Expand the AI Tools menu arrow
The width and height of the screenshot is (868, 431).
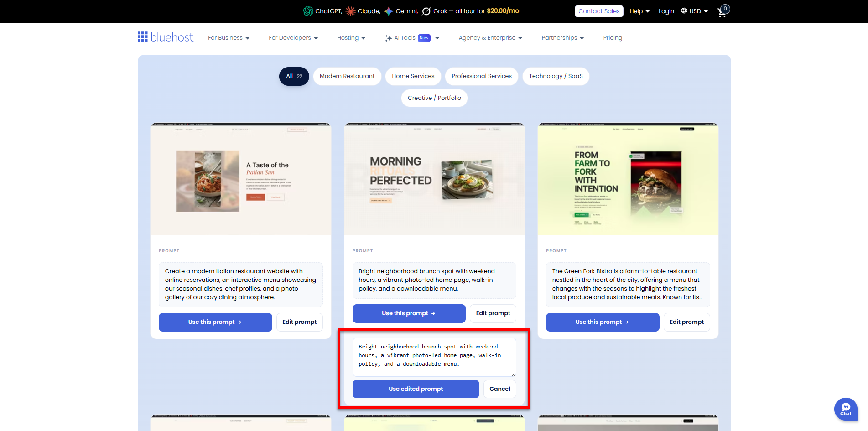(x=437, y=38)
